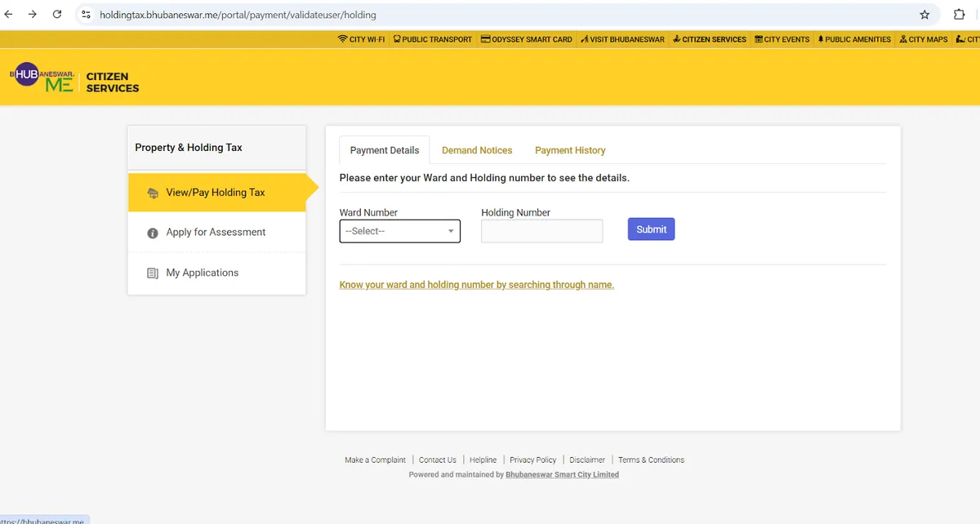Open Apply for Assessment in sidebar
The image size is (980, 524).
click(216, 233)
